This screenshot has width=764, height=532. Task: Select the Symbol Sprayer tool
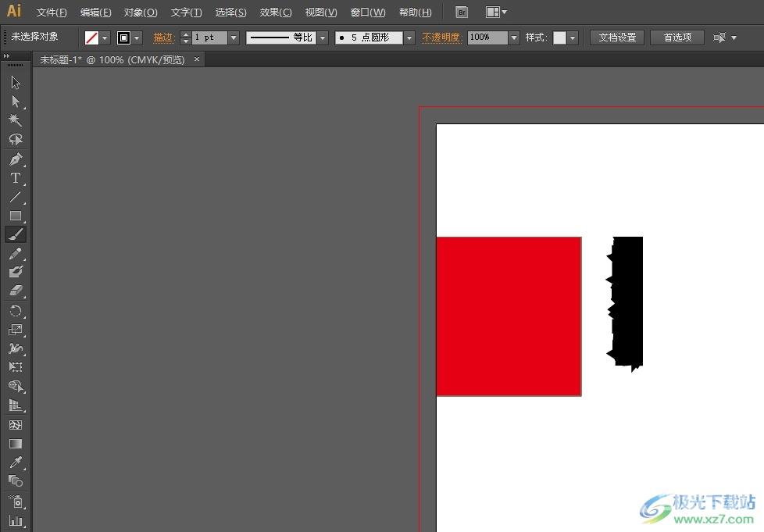click(16, 502)
